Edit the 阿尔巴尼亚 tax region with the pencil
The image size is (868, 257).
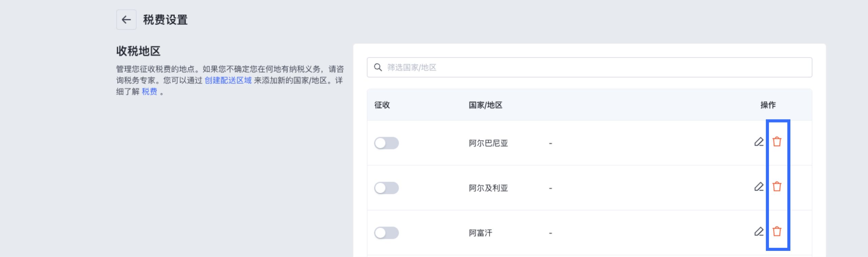(759, 142)
